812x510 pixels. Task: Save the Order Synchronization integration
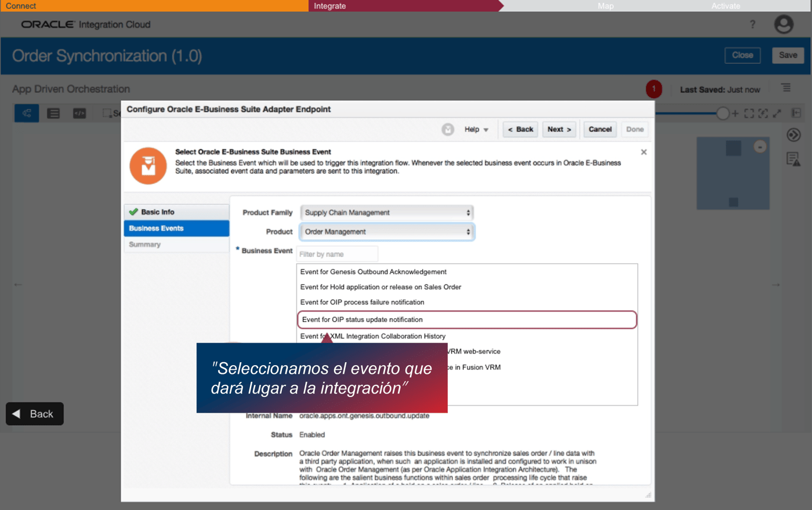pyautogui.click(x=788, y=55)
